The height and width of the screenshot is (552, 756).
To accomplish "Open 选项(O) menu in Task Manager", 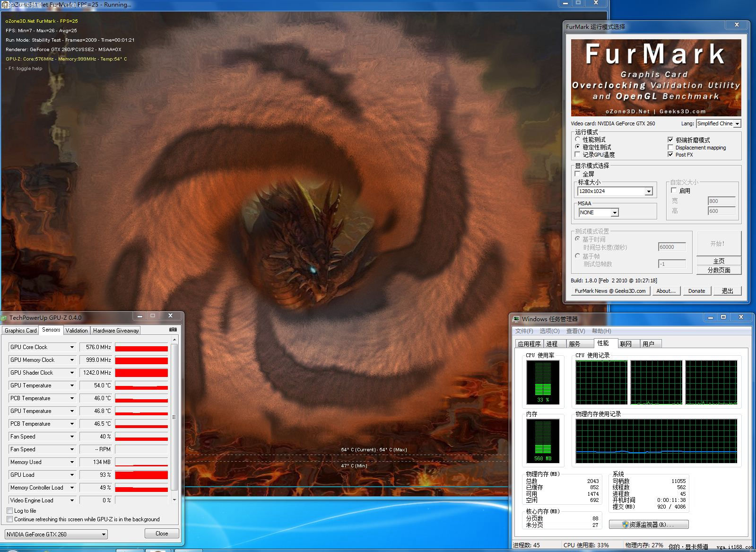I will pyautogui.click(x=549, y=331).
